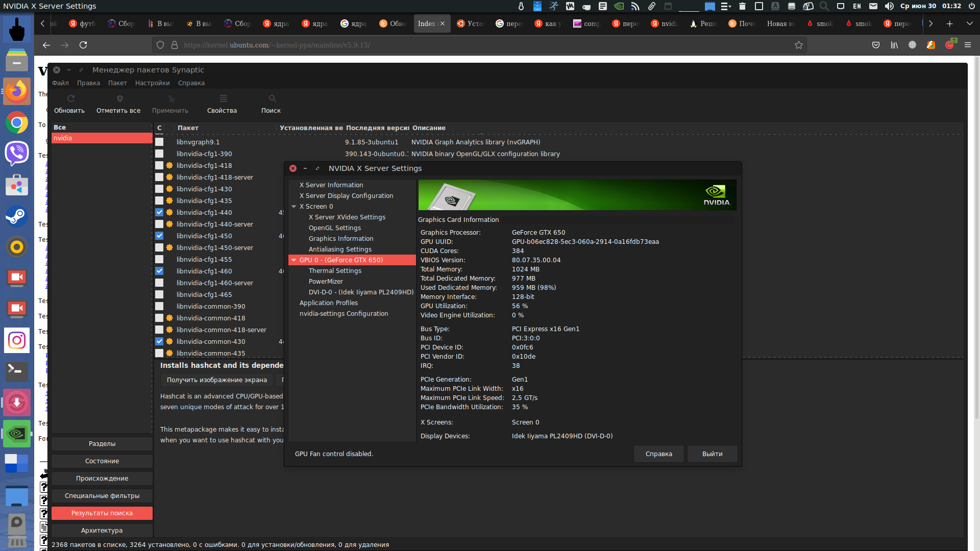980x551 pixels.
Task: Check the libnvgraph9.1 package checkbox
Action: pyautogui.click(x=159, y=142)
